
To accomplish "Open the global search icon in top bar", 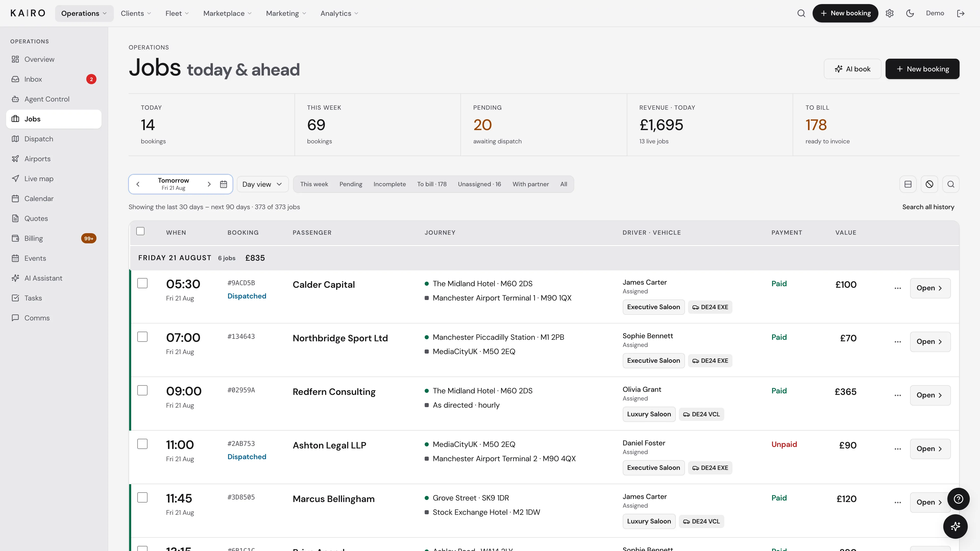I will click(x=801, y=13).
